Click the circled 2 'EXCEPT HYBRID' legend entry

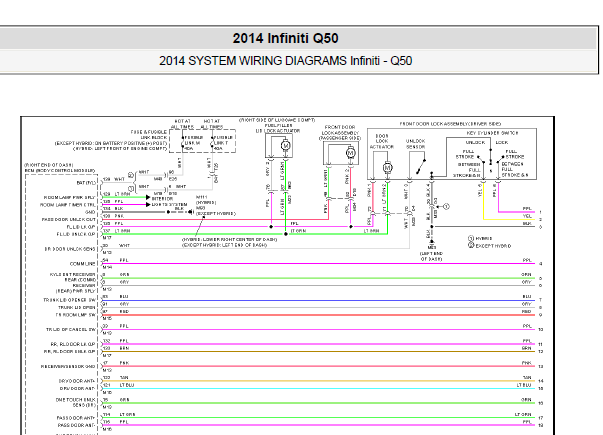[x=490, y=245]
